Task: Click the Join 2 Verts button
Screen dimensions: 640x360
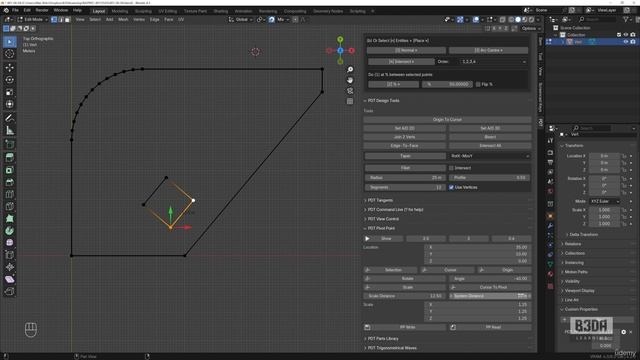Action: pyautogui.click(x=404, y=137)
